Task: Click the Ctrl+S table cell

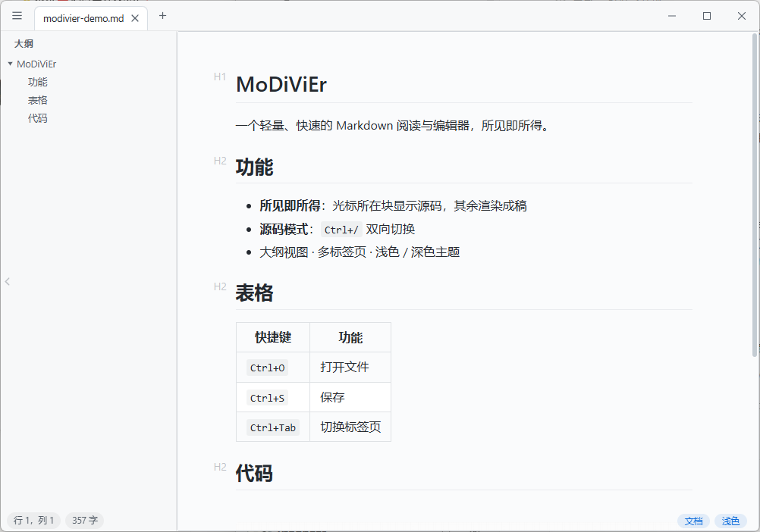Action: (x=273, y=397)
